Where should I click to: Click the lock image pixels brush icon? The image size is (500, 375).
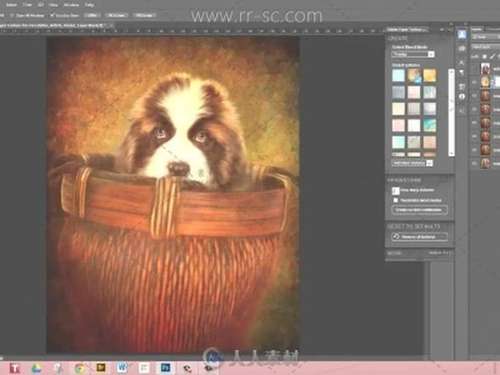point(492,57)
